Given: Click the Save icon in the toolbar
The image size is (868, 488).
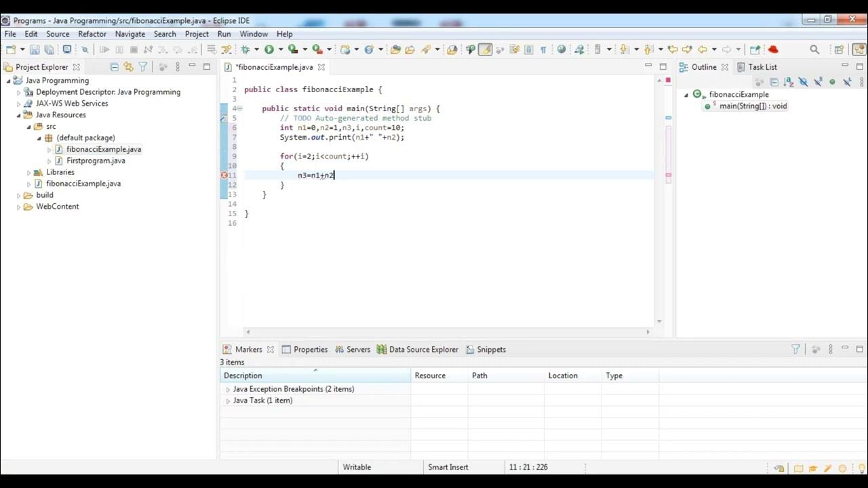Looking at the screenshot, I should (x=35, y=49).
